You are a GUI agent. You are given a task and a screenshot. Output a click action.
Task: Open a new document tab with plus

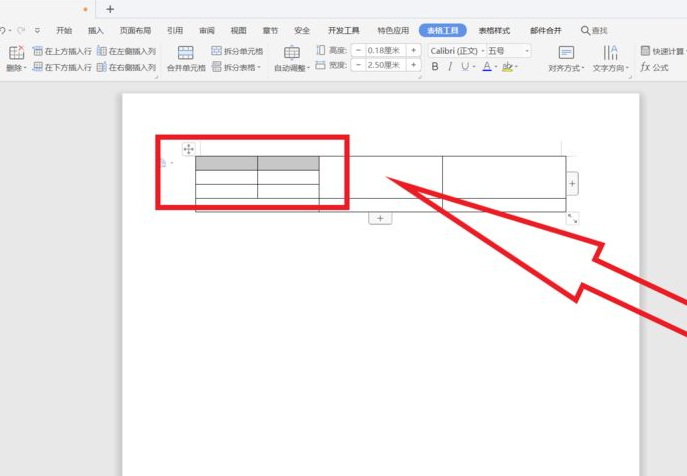point(110,9)
